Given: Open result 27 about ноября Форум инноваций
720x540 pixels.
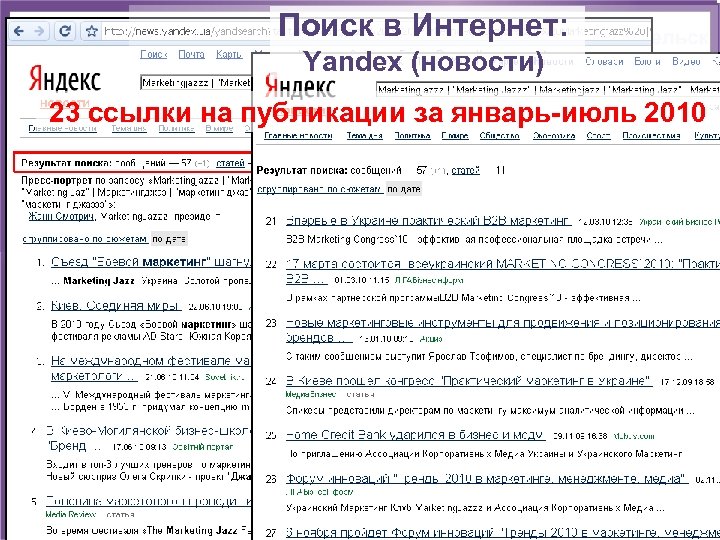Looking at the screenshot, I should pos(503,533).
